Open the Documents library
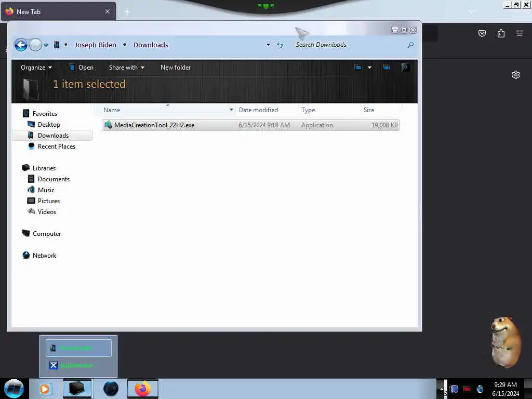The height and width of the screenshot is (399, 532). tap(54, 179)
